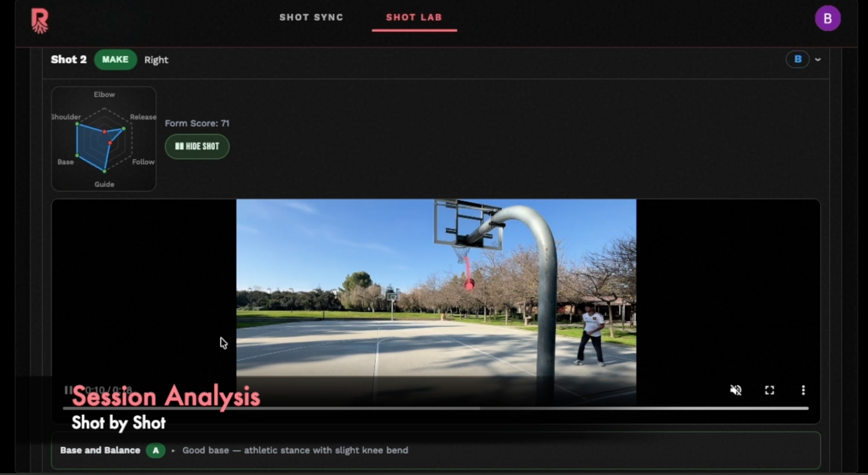This screenshot has width=868, height=475.
Task: Click the blue B grade badge
Action: coord(797,60)
